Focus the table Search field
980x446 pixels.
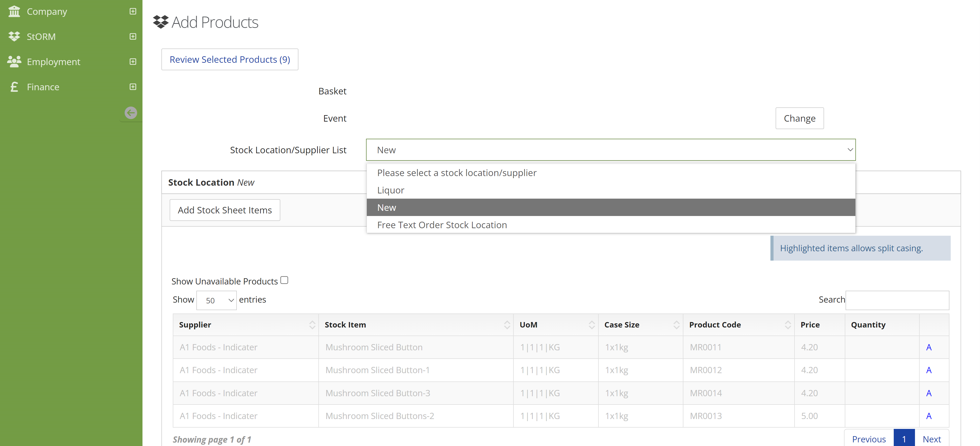pos(897,300)
